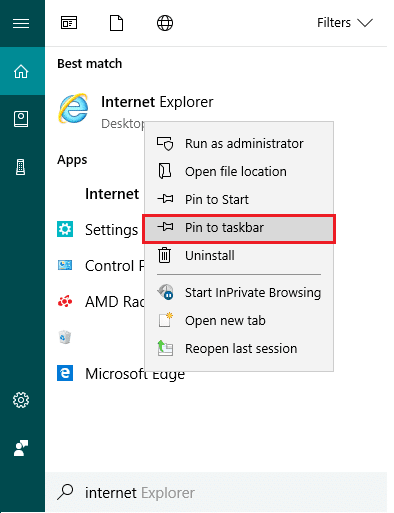The height and width of the screenshot is (513, 394).
Task: Click the Web globe filter icon
Action: coord(165,23)
